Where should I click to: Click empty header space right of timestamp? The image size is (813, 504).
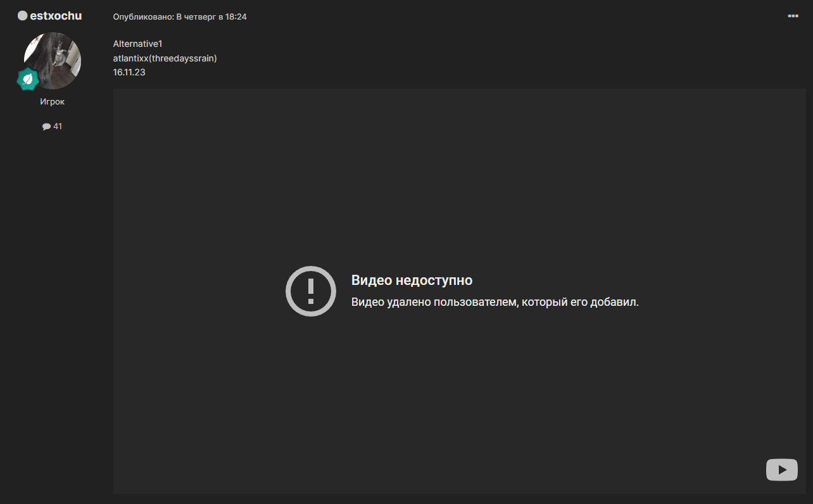[x=507, y=17]
